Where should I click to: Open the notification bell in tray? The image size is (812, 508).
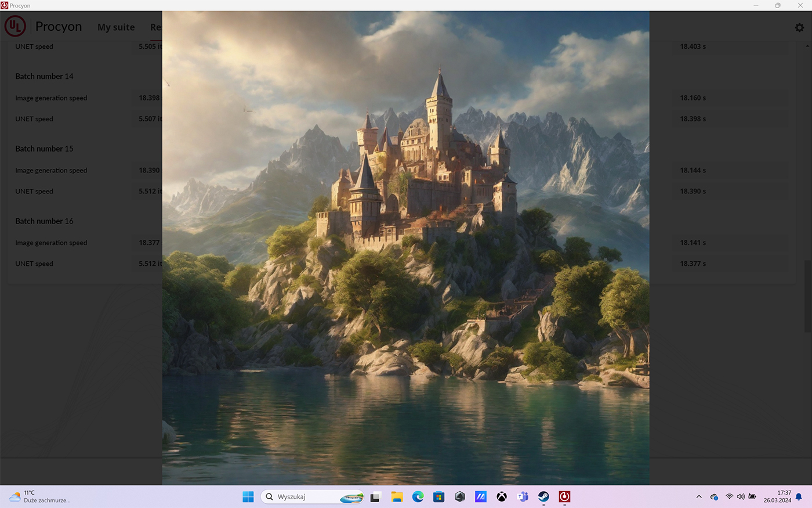799,497
